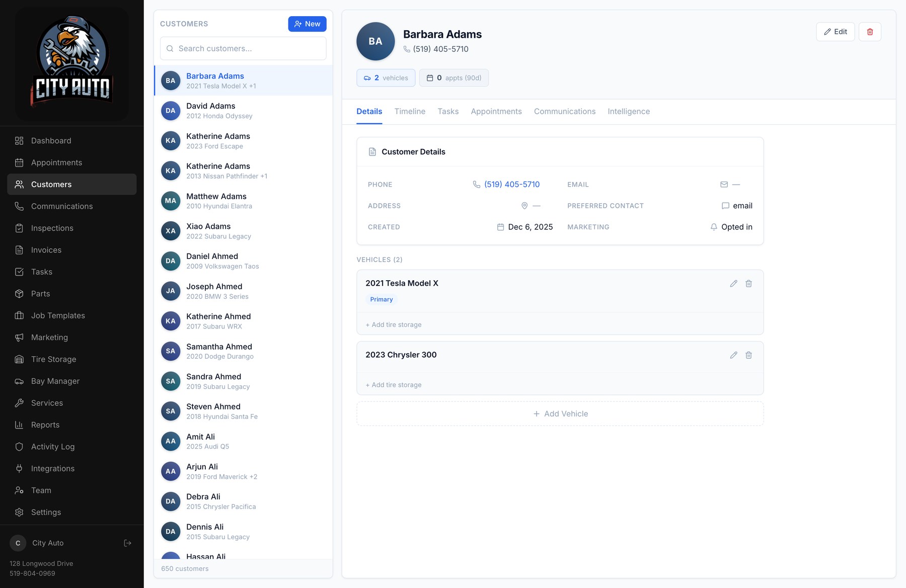906x588 pixels.
Task: Open Parts box icon
Action: click(x=19, y=294)
